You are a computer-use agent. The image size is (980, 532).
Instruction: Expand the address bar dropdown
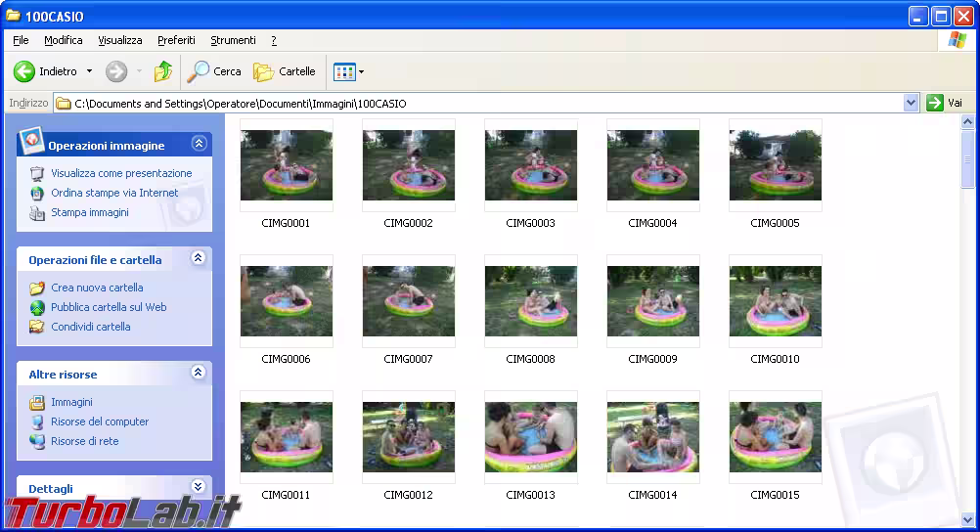(x=911, y=103)
